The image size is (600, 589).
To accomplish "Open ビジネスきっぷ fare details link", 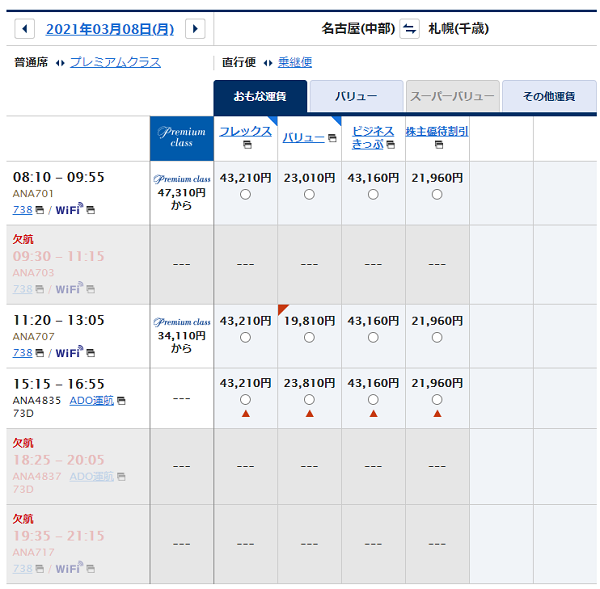I will 373,137.
